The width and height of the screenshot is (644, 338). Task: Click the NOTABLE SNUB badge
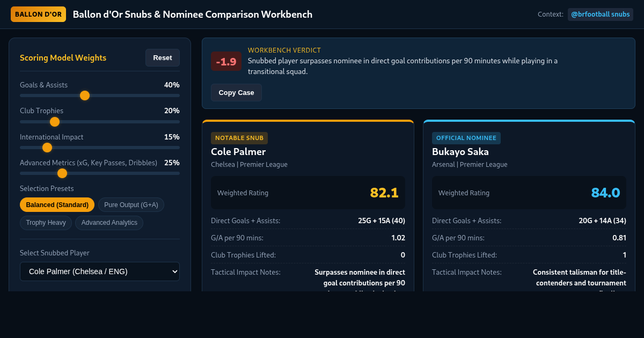239,138
